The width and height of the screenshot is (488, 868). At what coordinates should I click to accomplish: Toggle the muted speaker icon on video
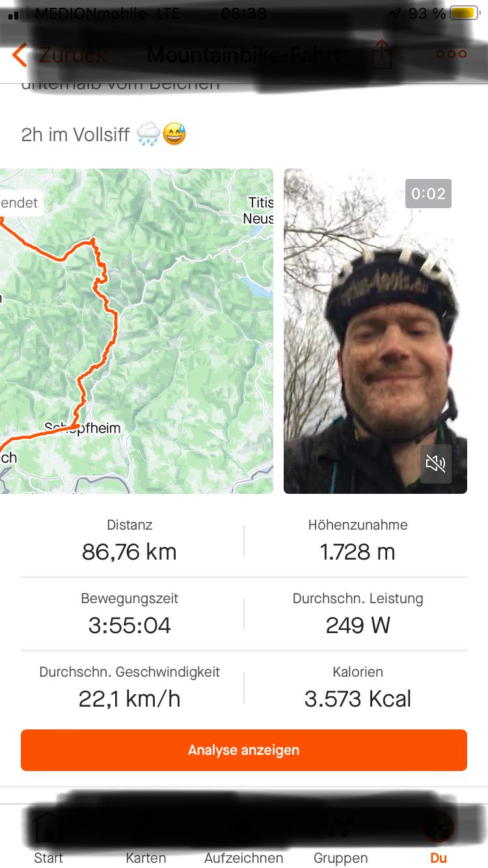point(436,463)
